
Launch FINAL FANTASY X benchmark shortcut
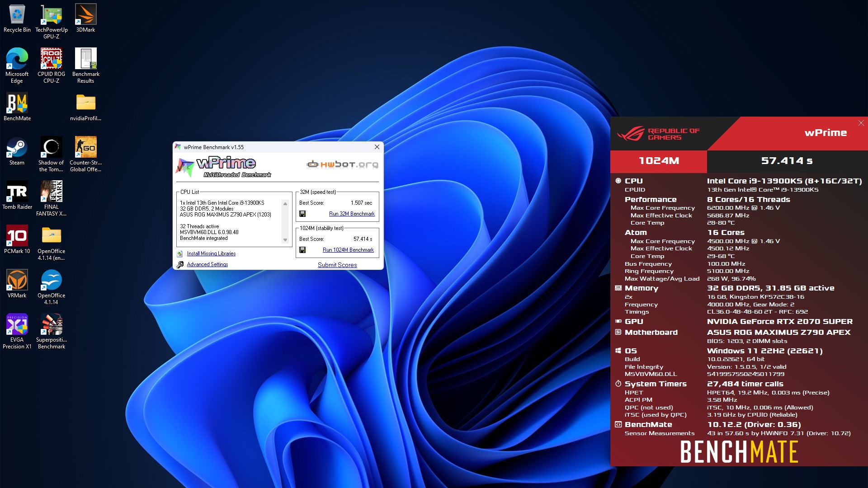[x=52, y=199]
